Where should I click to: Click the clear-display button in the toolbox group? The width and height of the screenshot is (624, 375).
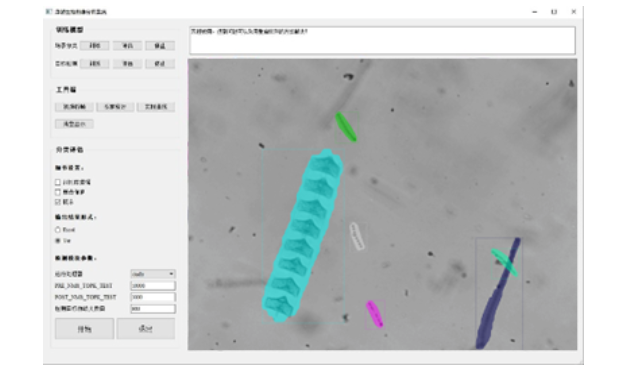(74, 124)
